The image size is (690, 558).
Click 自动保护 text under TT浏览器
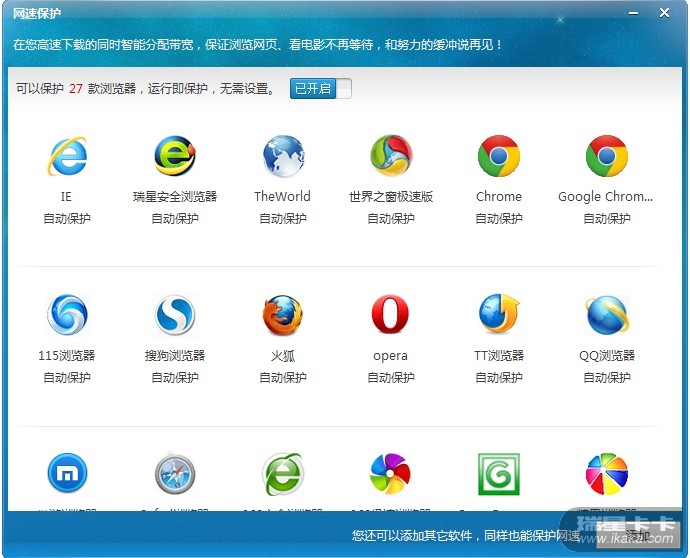coord(499,377)
